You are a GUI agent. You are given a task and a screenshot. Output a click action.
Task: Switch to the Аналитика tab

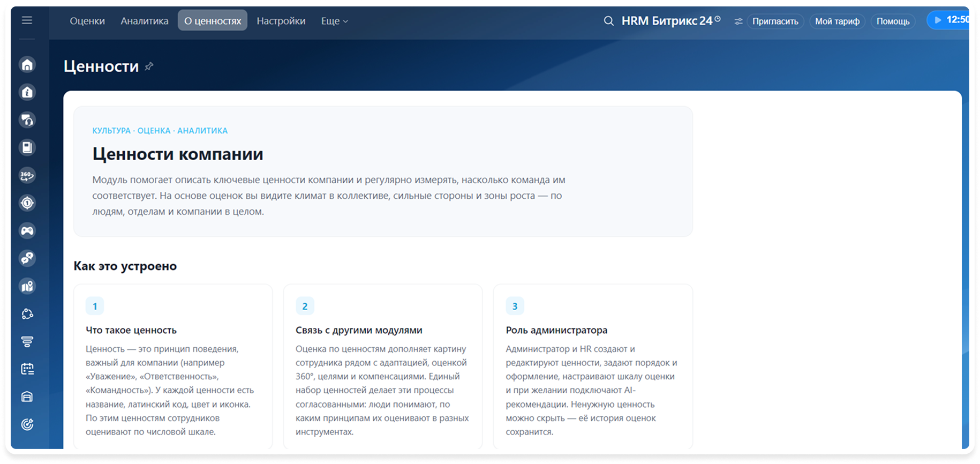[x=145, y=21]
